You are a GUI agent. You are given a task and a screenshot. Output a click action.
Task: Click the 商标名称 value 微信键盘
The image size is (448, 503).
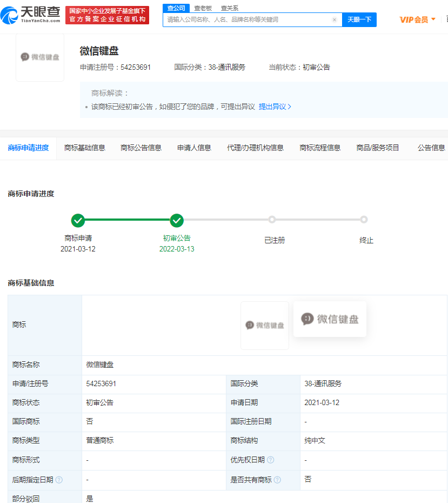pos(99,365)
